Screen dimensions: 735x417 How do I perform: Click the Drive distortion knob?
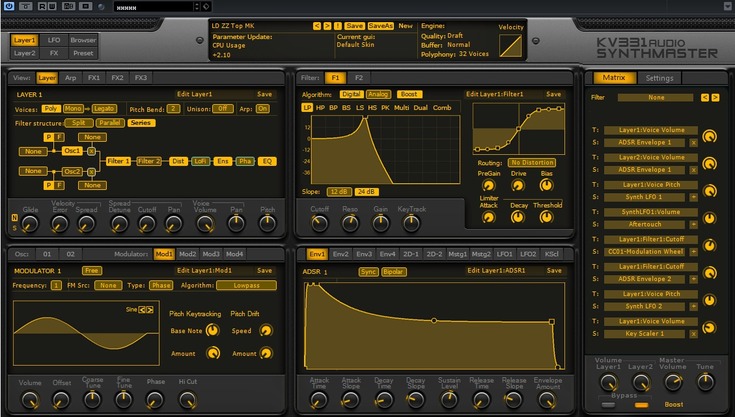[x=518, y=186]
